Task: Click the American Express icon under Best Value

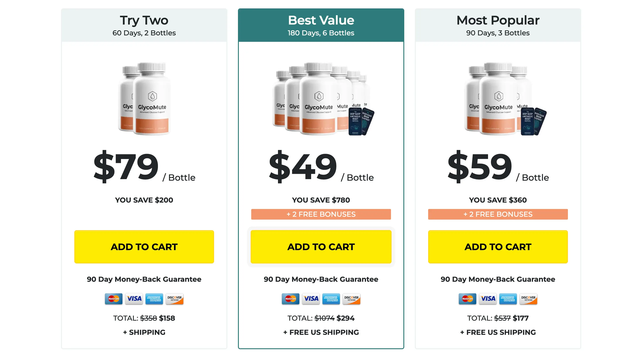Action: click(x=331, y=299)
